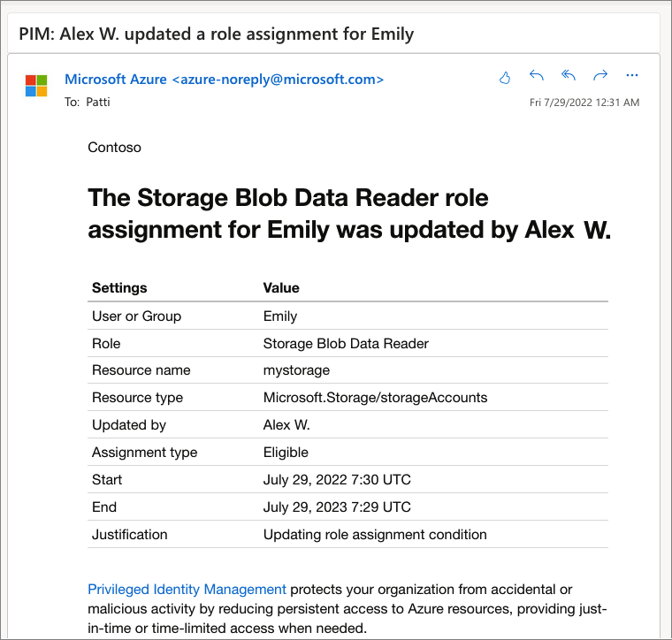Click the Justification text value
This screenshot has width=672, height=640.
[x=375, y=535]
